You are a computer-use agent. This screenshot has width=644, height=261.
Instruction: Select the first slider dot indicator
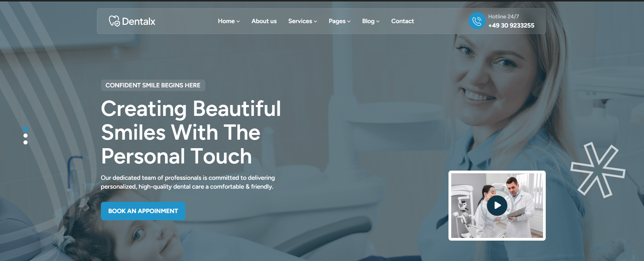click(26, 129)
